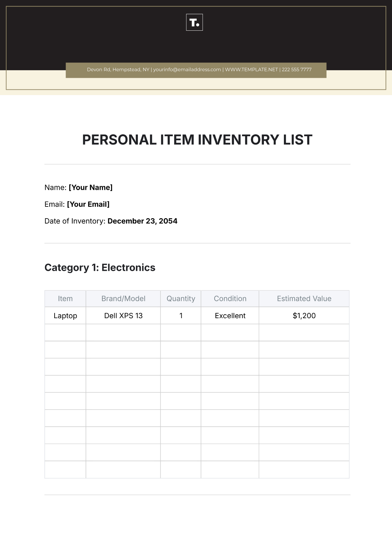
Task: Select the [Your Name] placeholder field
Action: pos(90,187)
